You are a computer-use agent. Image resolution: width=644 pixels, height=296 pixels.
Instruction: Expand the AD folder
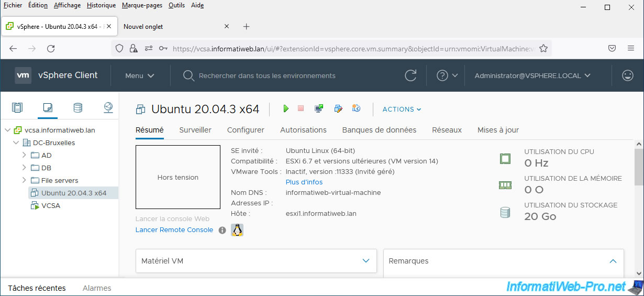24,155
